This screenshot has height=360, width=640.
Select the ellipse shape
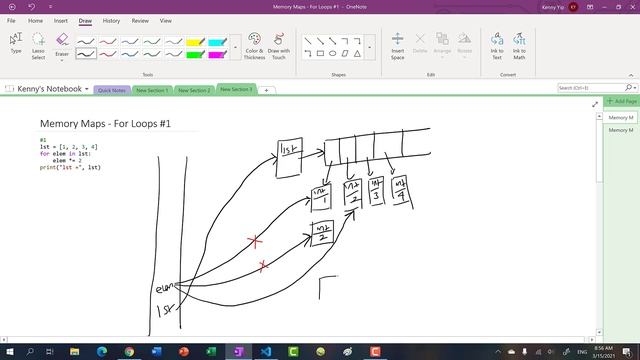pyautogui.click(x=333, y=53)
